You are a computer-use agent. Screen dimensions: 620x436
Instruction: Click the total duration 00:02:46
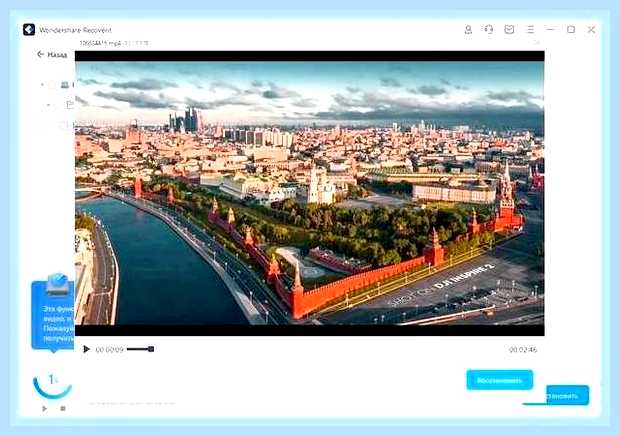click(x=523, y=349)
